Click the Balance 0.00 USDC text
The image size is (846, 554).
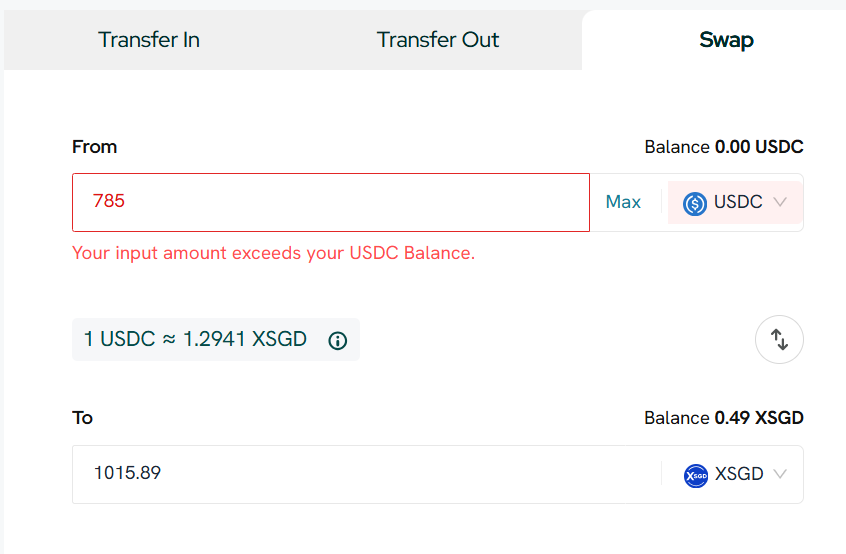tap(723, 147)
